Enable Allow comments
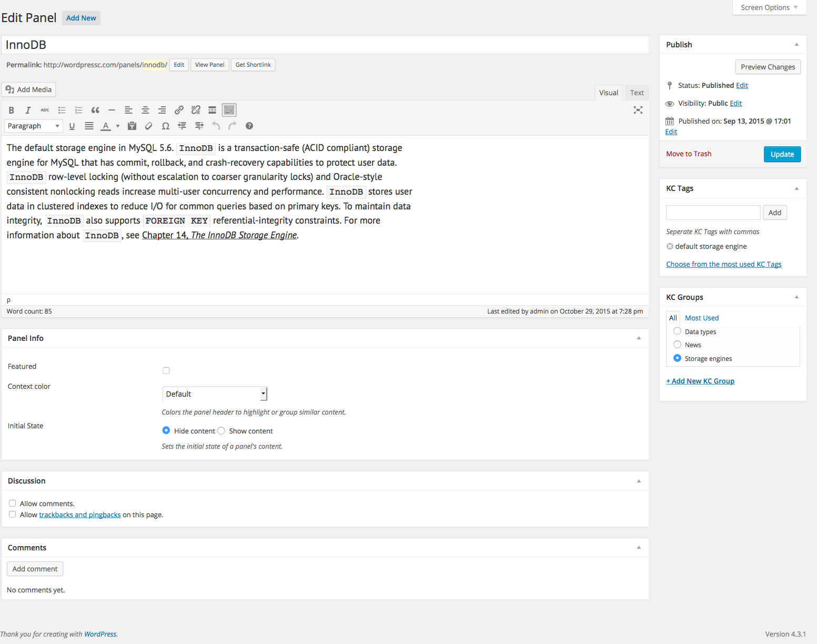817x644 pixels. point(12,503)
